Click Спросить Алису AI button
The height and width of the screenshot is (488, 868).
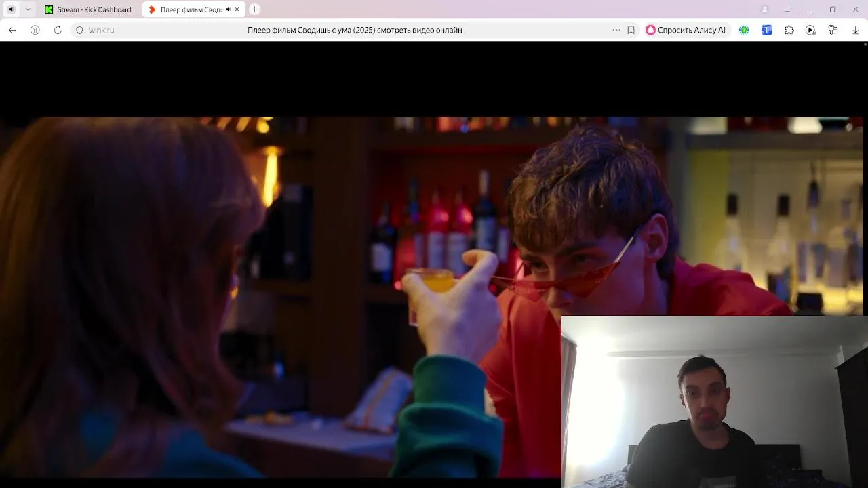[686, 30]
